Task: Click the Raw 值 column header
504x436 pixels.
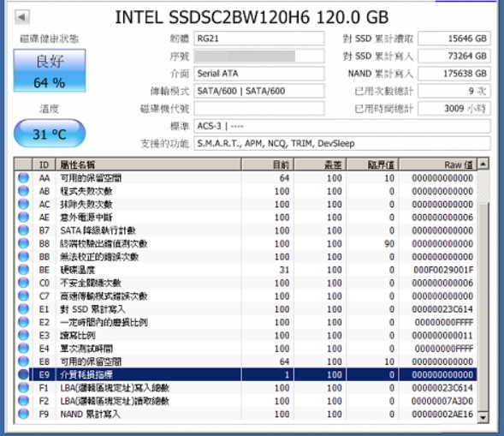Action: pos(438,164)
